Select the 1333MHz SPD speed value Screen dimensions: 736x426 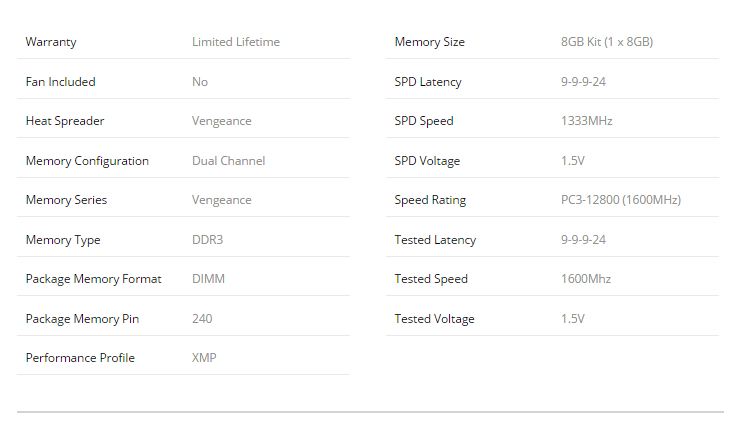(587, 121)
